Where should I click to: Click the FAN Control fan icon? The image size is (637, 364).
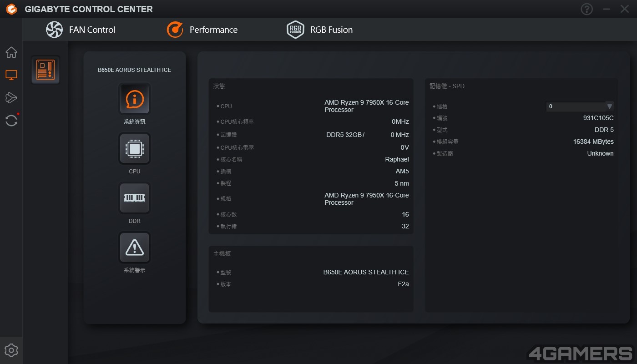point(55,30)
